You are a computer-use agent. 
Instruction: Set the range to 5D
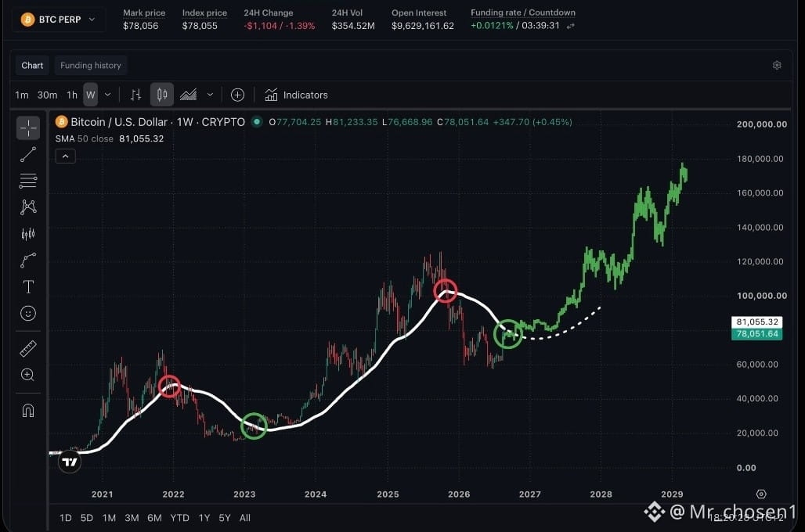(x=87, y=518)
